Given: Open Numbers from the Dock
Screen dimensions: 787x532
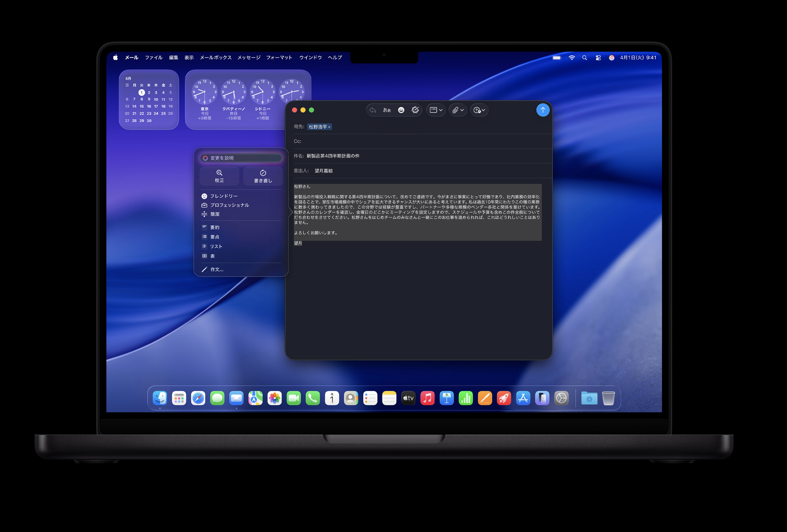Looking at the screenshot, I should [466, 398].
